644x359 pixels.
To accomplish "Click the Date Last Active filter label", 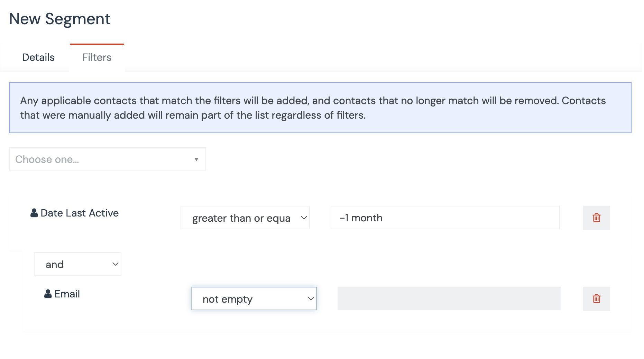I will tap(80, 213).
